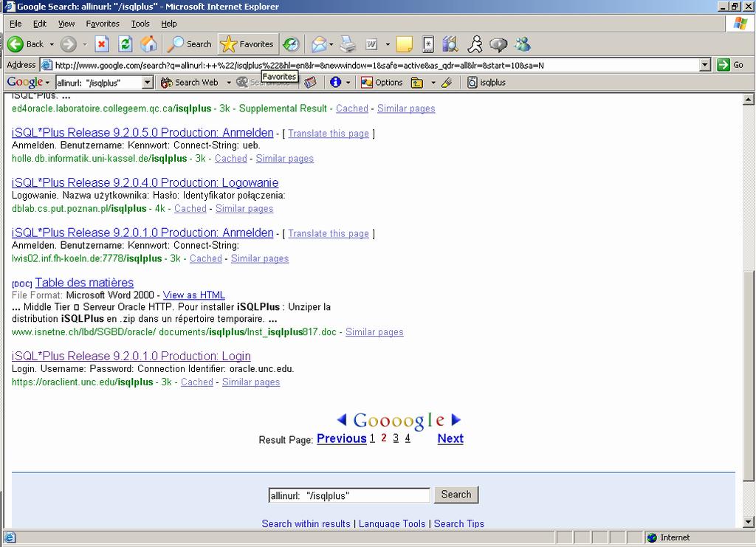Click the Search within results link
This screenshot has width=756, height=547.
[306, 523]
